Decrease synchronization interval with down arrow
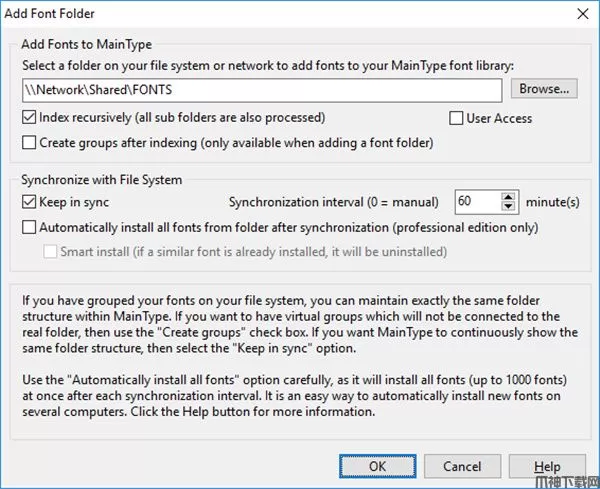Screen dimensions: 600x489 [x=508, y=206]
